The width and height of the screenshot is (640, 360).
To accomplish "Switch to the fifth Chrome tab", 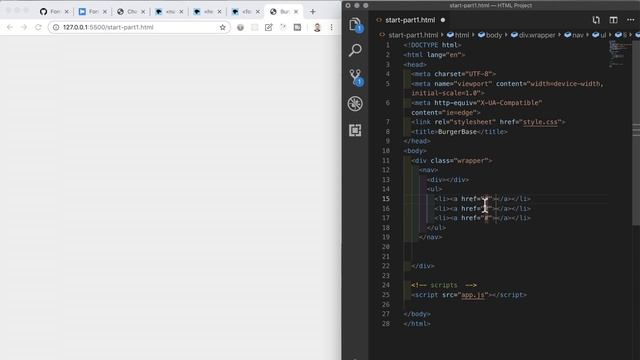I will pos(207,12).
